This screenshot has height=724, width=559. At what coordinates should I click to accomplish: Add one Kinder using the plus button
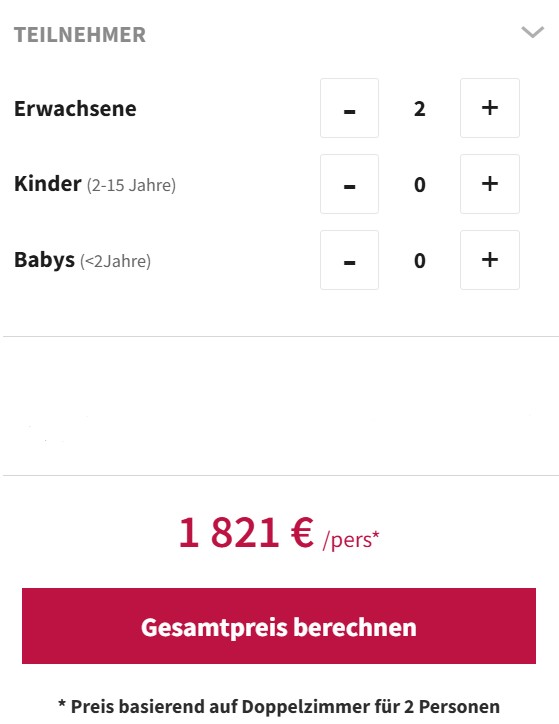tap(490, 184)
